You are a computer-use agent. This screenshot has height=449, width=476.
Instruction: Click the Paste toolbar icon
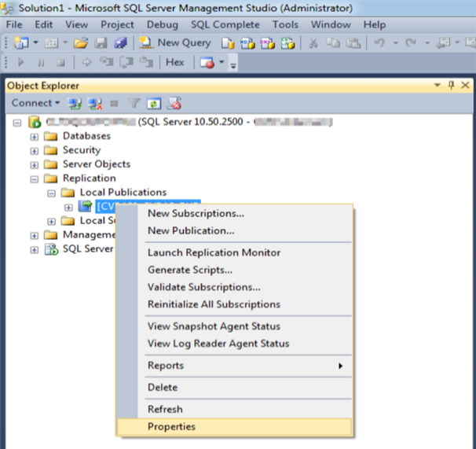(x=353, y=43)
